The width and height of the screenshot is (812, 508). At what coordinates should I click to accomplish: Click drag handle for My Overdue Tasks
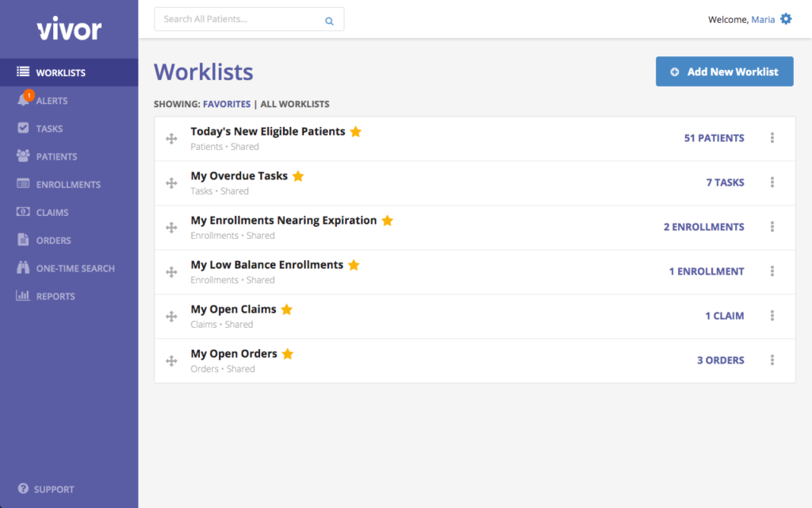click(x=171, y=183)
